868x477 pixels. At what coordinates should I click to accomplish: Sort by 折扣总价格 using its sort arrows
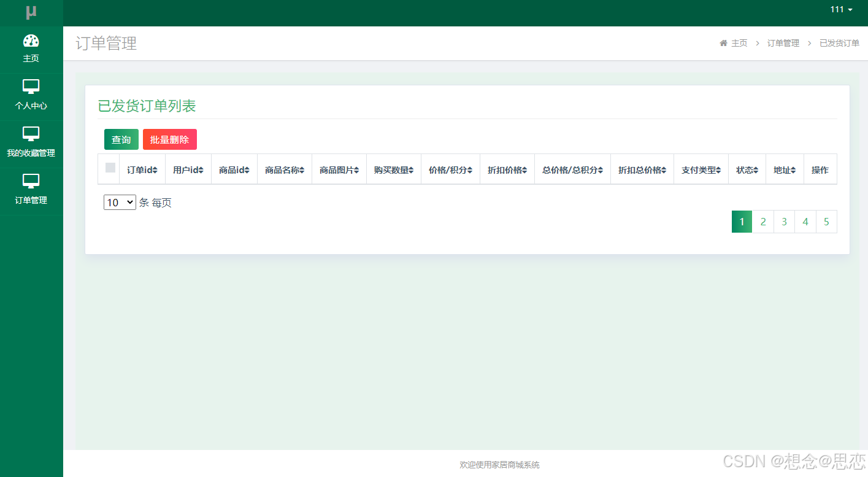[664, 171]
